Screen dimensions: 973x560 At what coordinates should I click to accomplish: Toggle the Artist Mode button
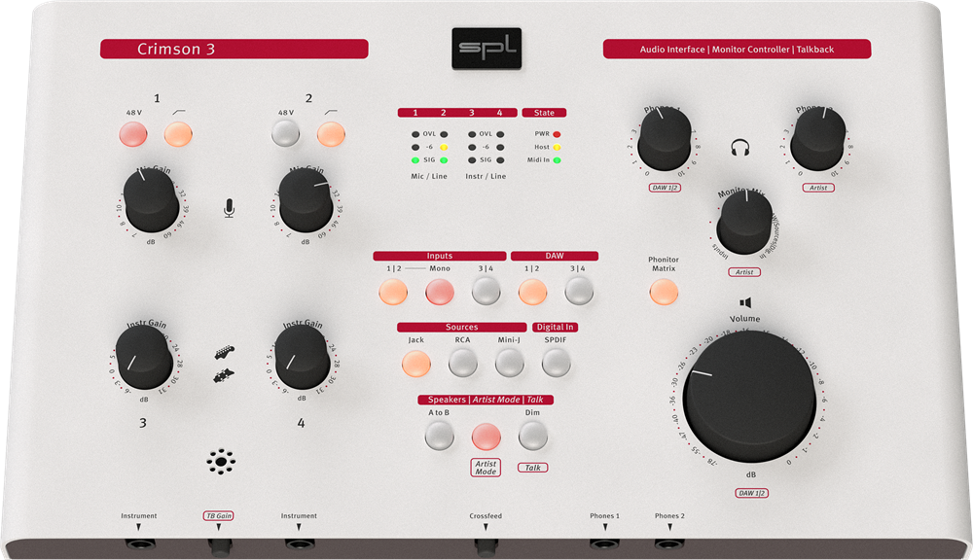pyautogui.click(x=486, y=437)
